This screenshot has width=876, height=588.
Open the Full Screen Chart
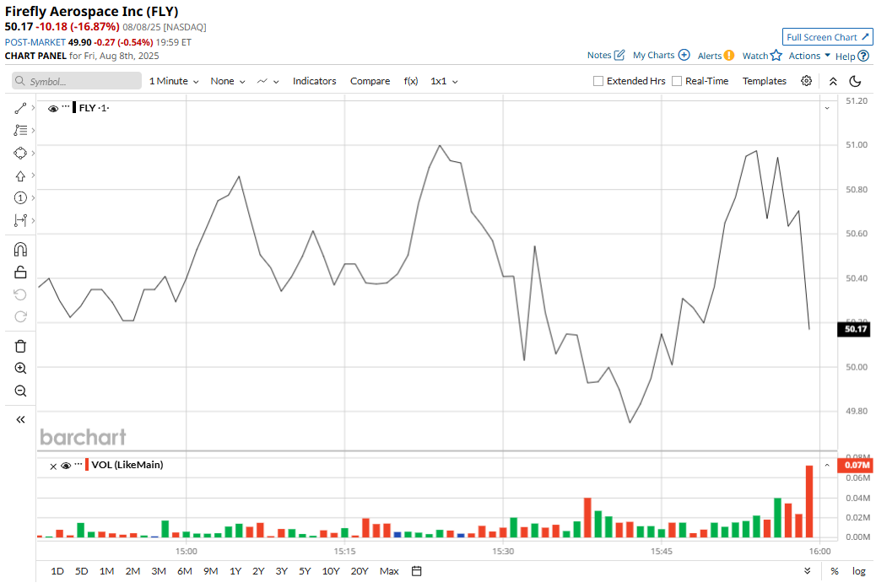coord(827,37)
